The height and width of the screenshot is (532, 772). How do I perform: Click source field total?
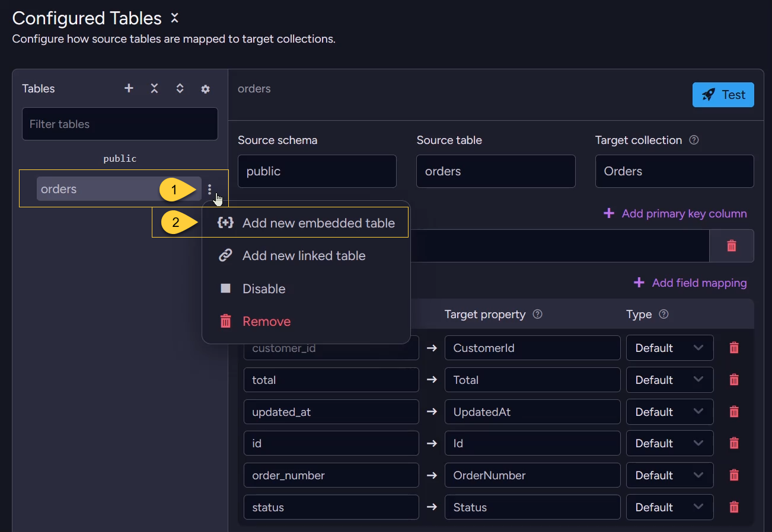tap(331, 380)
